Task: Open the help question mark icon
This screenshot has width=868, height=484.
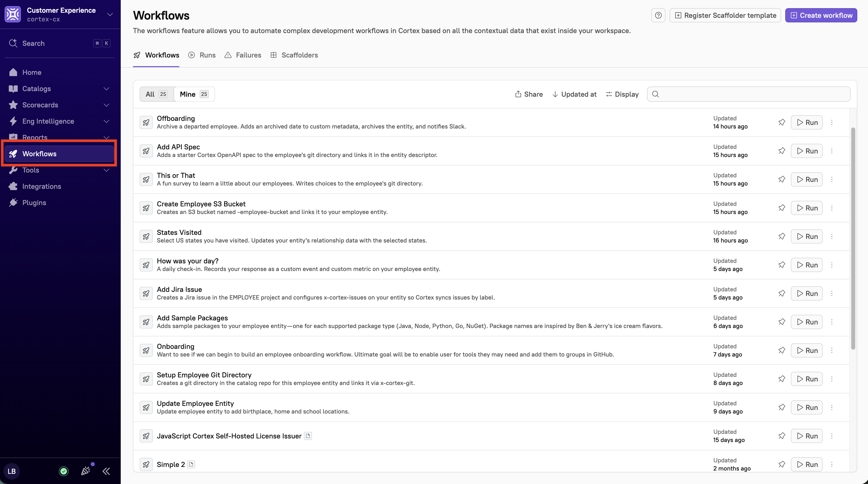Action: [x=658, y=16]
